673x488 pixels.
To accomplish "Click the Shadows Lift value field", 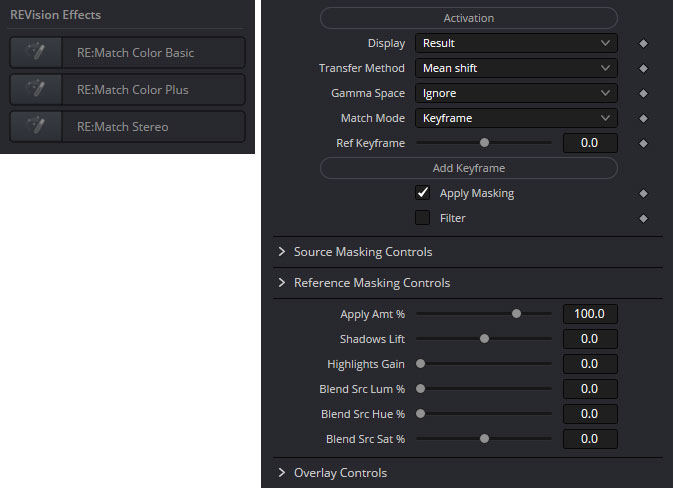I will [x=590, y=339].
